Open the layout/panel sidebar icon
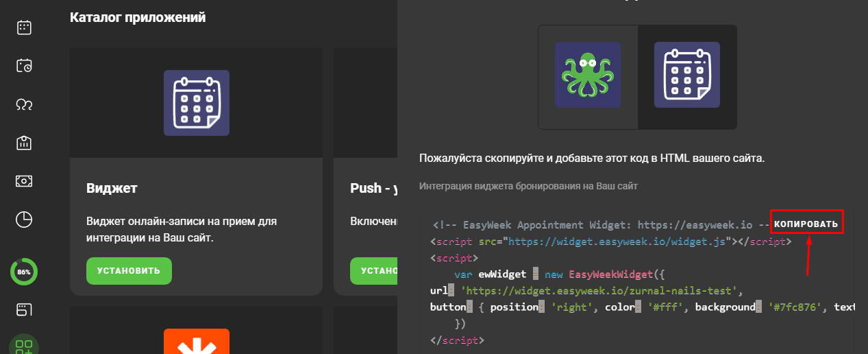This screenshot has height=354, width=868. (x=24, y=310)
